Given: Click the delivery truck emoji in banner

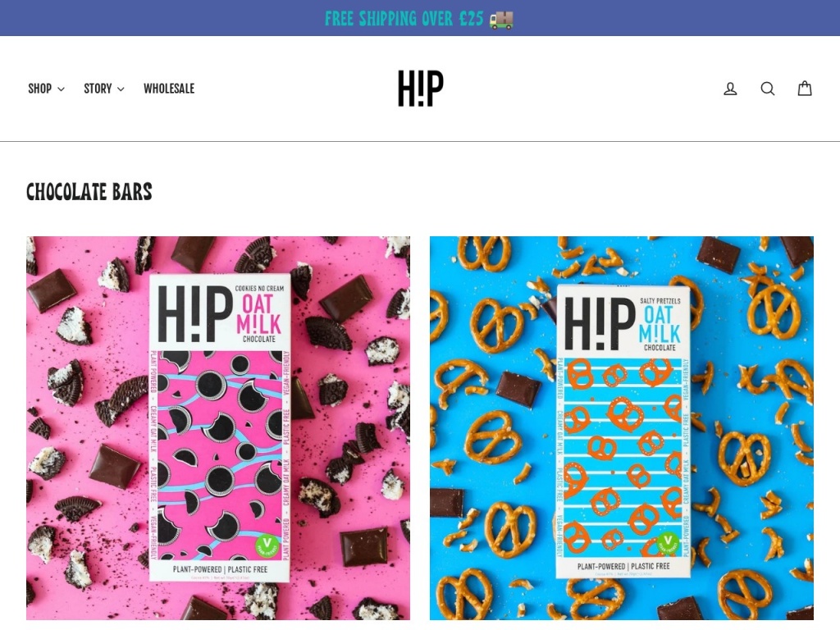Looking at the screenshot, I should pyautogui.click(x=501, y=20).
